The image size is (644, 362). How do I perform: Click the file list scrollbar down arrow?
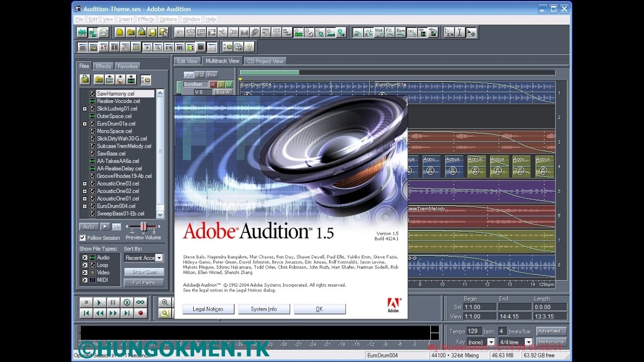(x=160, y=215)
